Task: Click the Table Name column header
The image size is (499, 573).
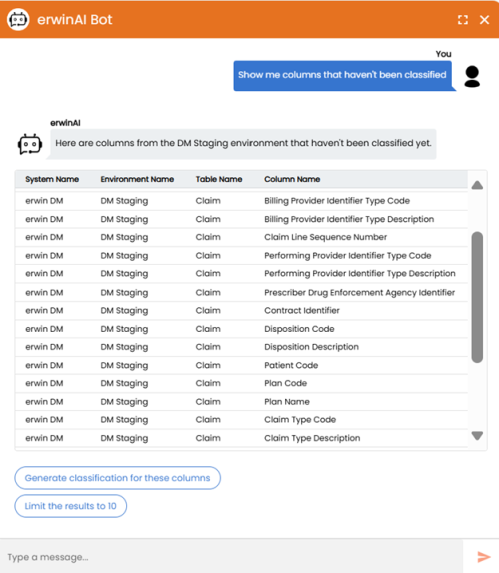Action: pos(219,179)
